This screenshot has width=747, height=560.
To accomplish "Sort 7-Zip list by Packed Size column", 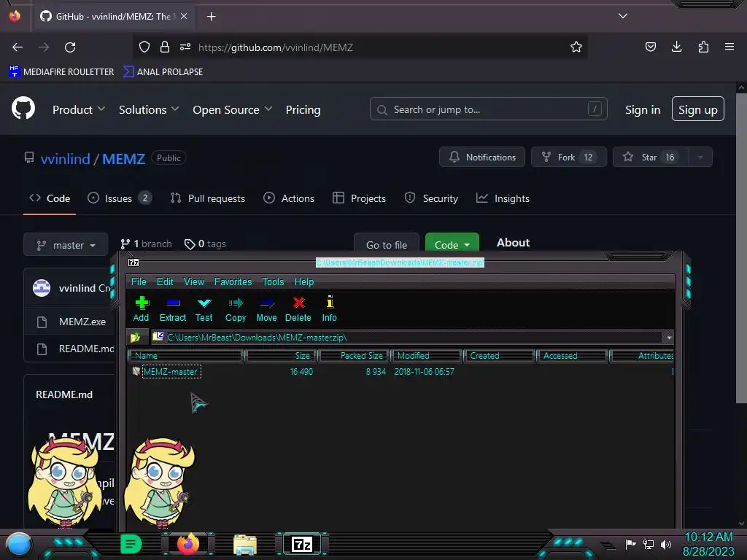I will (x=354, y=356).
